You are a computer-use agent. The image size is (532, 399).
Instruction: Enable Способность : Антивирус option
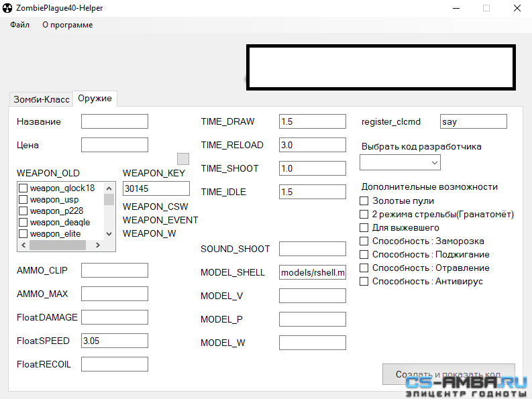pos(364,282)
